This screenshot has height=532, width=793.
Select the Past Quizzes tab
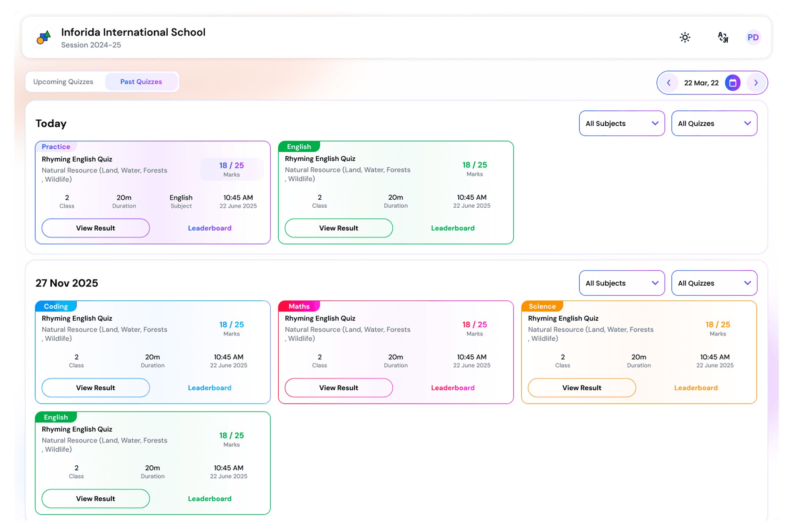pos(141,82)
